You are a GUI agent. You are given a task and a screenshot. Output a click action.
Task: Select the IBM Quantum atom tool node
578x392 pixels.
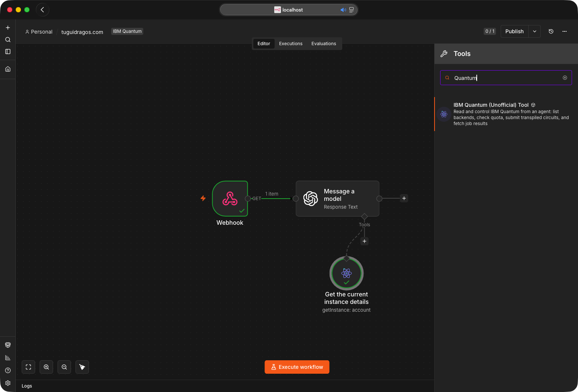click(x=346, y=273)
